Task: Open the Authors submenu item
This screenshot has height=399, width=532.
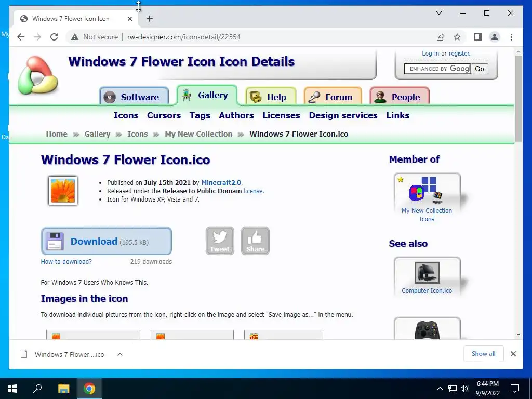Action: click(236, 115)
